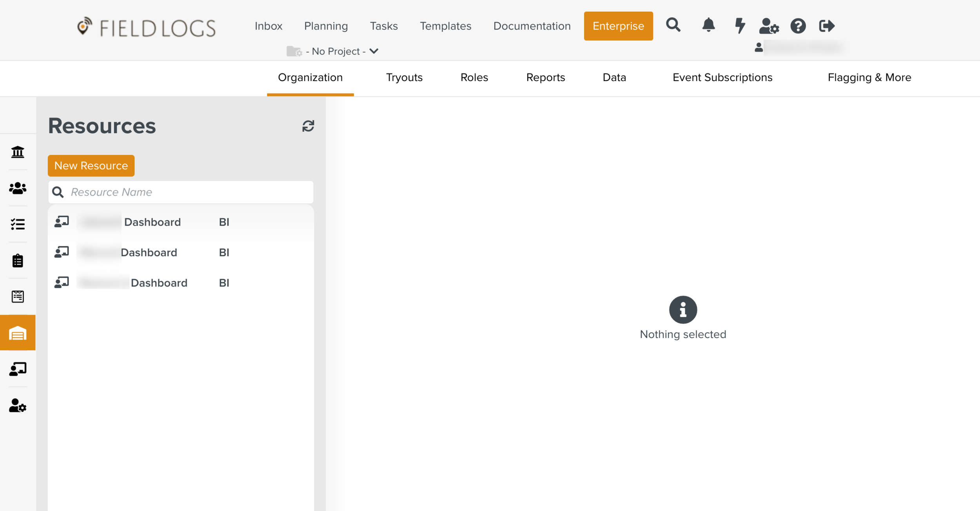Open the user gear icon in sidebar
This screenshot has width=980, height=511.
18,406
